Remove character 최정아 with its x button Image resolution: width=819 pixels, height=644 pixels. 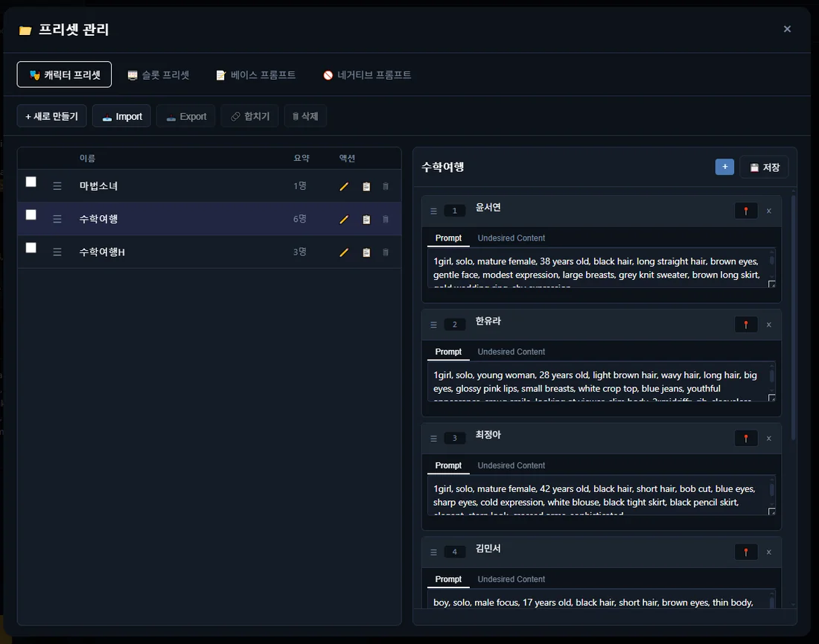pyautogui.click(x=769, y=439)
